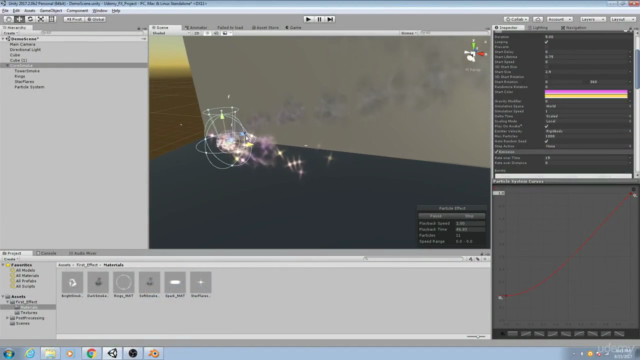Image resolution: width=640 pixels, height=360 pixels.
Task: Toggle the Play On Awake checkbox
Action: 547,126
